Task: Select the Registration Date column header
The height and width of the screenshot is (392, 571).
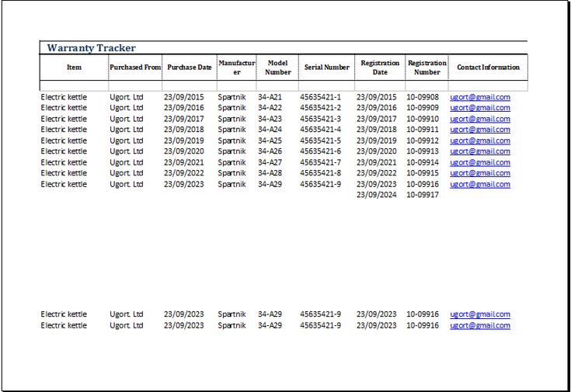Action: point(380,68)
